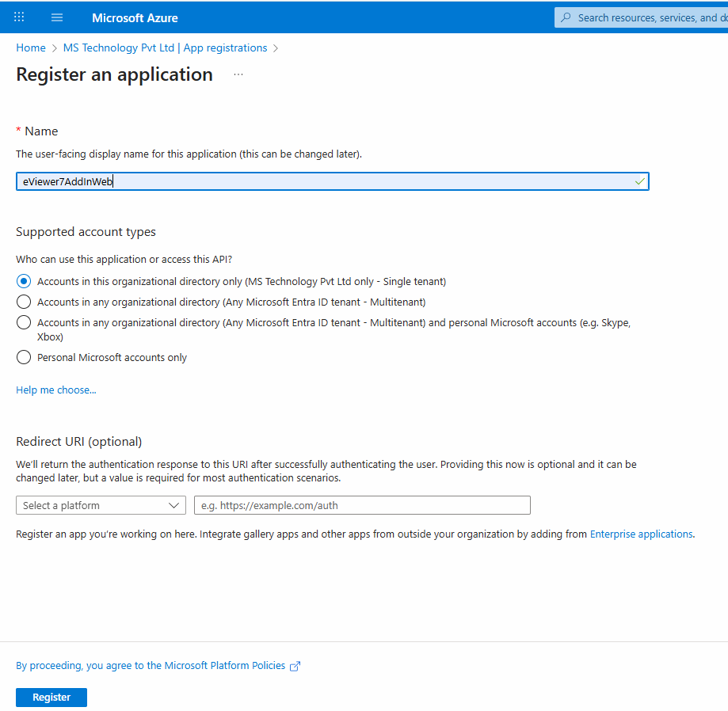Select the Single tenant account type option
The image size is (728, 711).
tap(23, 281)
